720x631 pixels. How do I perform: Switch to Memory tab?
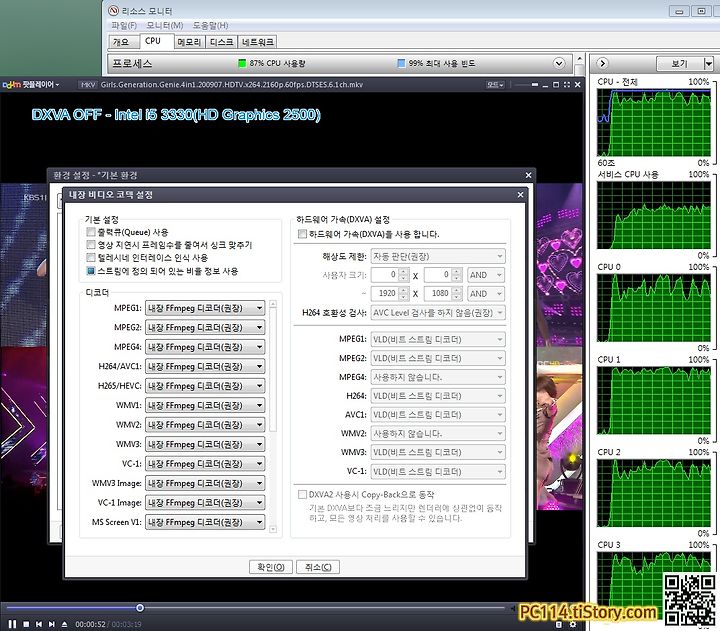[x=189, y=42]
